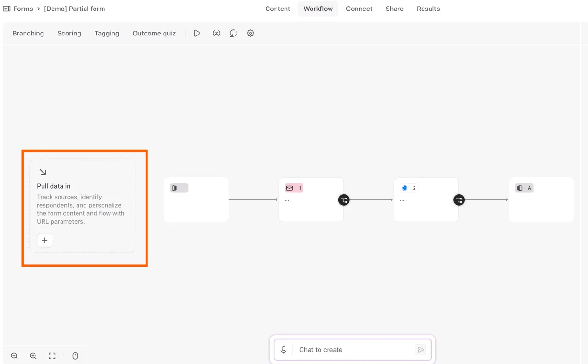Image resolution: width=588 pixels, height=364 pixels.
Task: Click the [Demo] Partial form title
Action: point(75,9)
